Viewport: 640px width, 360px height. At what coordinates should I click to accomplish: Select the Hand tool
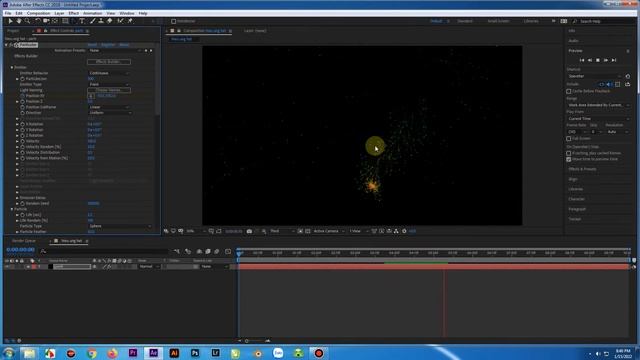coord(19,21)
